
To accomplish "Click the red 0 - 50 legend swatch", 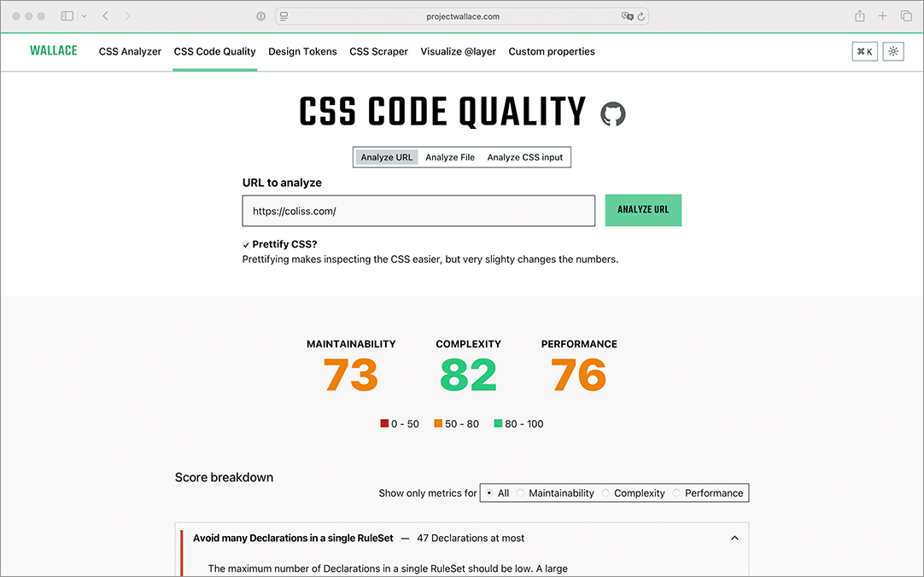I will coord(384,423).
